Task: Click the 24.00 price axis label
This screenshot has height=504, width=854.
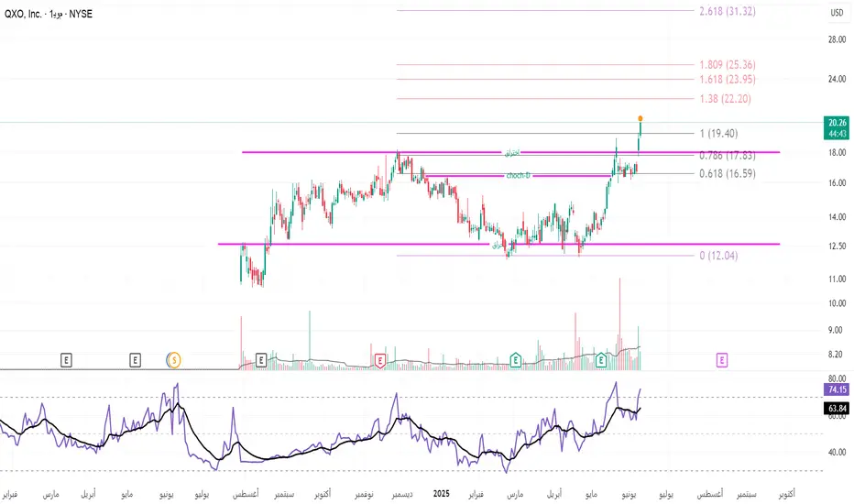Action: pyautogui.click(x=837, y=79)
